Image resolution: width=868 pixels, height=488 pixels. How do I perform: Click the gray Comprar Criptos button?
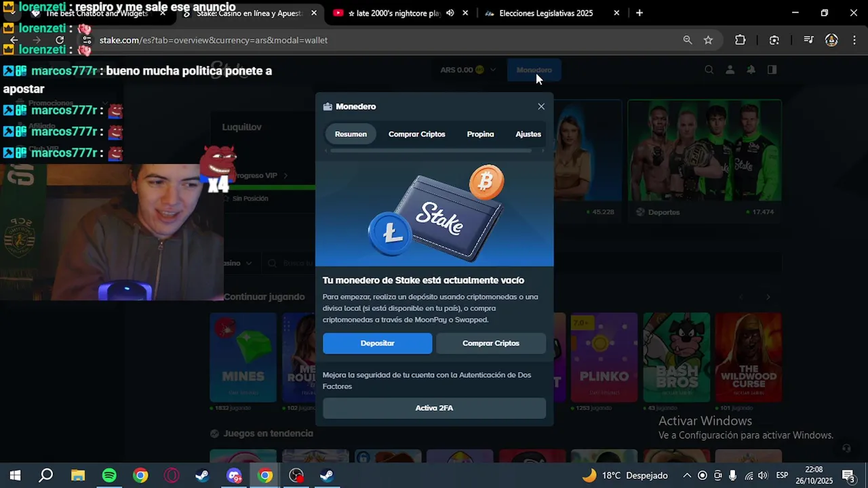[x=491, y=343]
